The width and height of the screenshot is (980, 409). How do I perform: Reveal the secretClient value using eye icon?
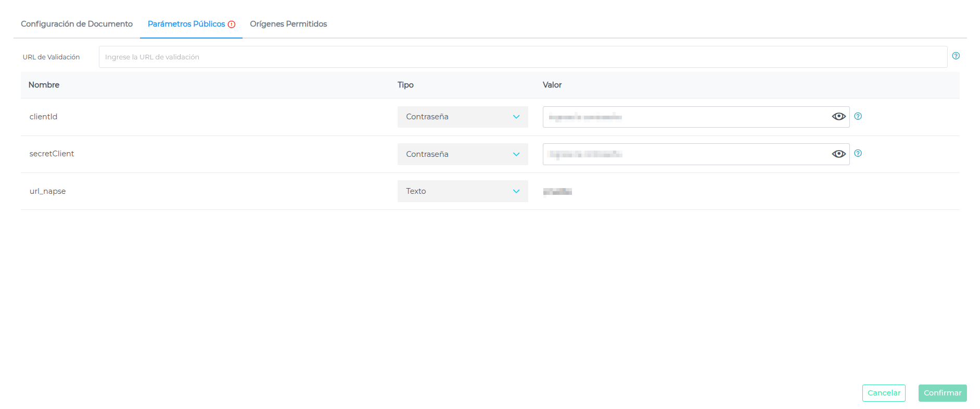838,154
